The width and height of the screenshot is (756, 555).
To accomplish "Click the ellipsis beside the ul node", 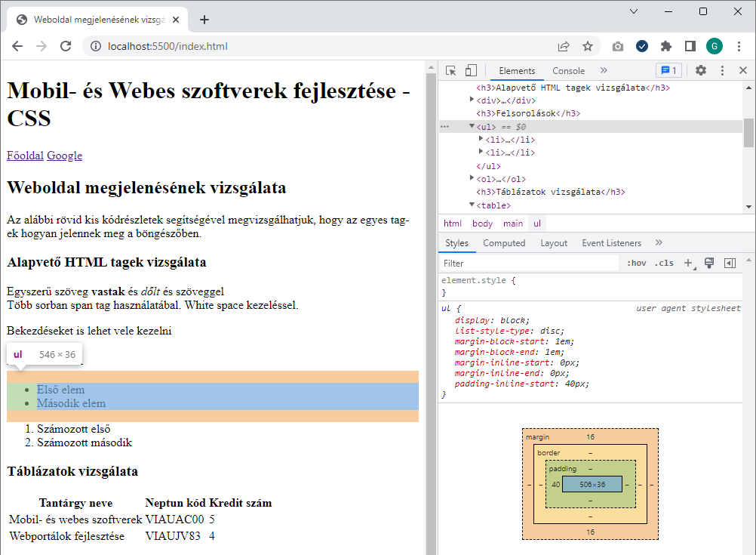I will (444, 127).
